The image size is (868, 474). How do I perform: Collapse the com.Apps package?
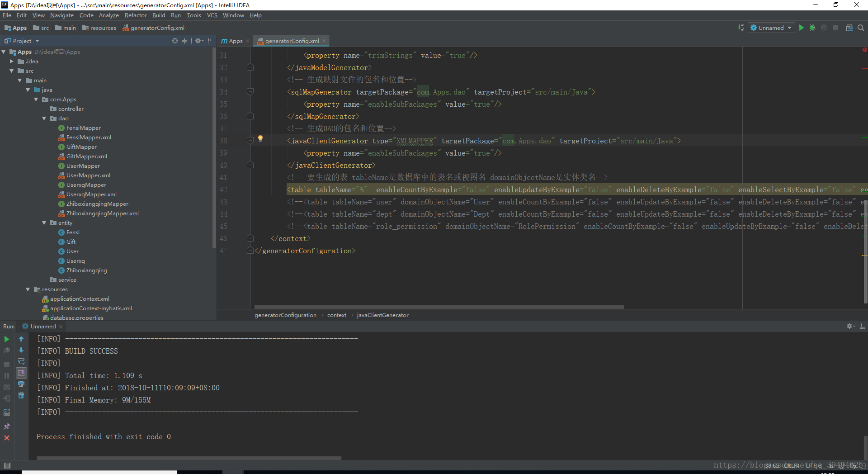(x=36, y=100)
